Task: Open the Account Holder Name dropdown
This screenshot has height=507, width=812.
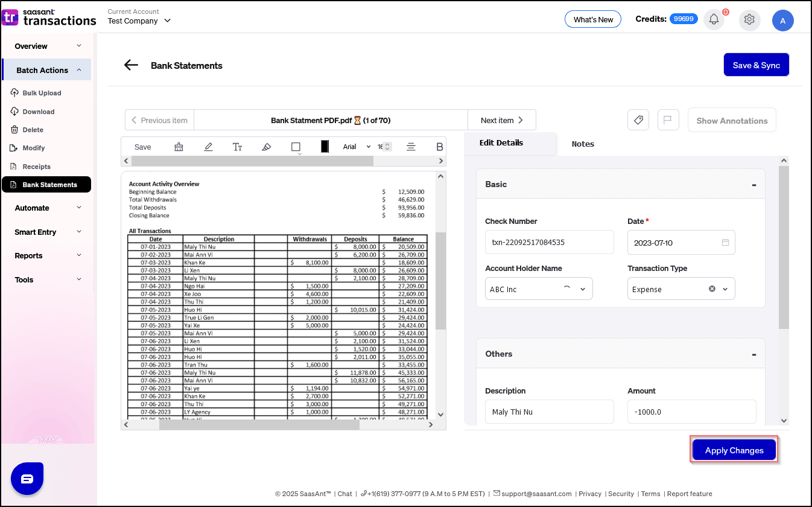Action: (x=583, y=289)
